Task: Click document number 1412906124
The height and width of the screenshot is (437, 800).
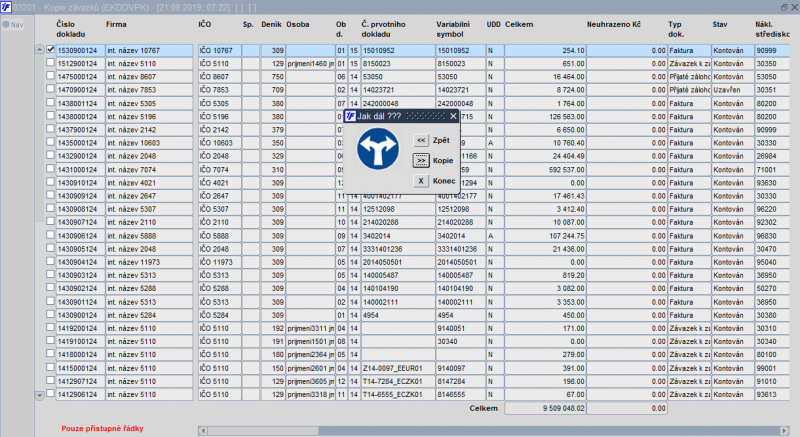Action: [x=80, y=395]
